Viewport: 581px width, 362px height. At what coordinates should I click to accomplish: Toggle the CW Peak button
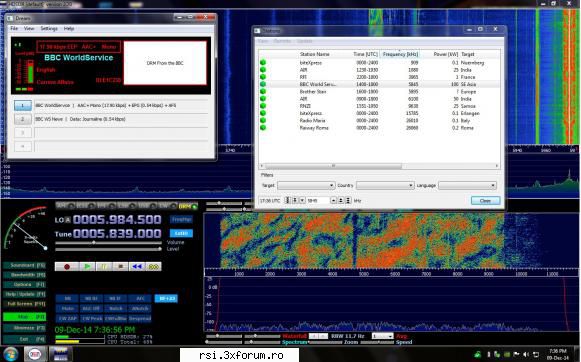pyautogui.click(x=91, y=319)
